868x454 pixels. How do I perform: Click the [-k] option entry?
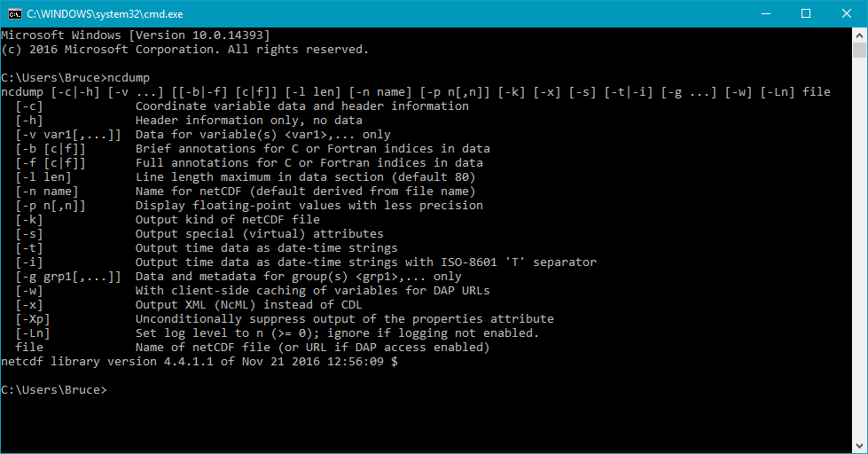click(x=29, y=220)
